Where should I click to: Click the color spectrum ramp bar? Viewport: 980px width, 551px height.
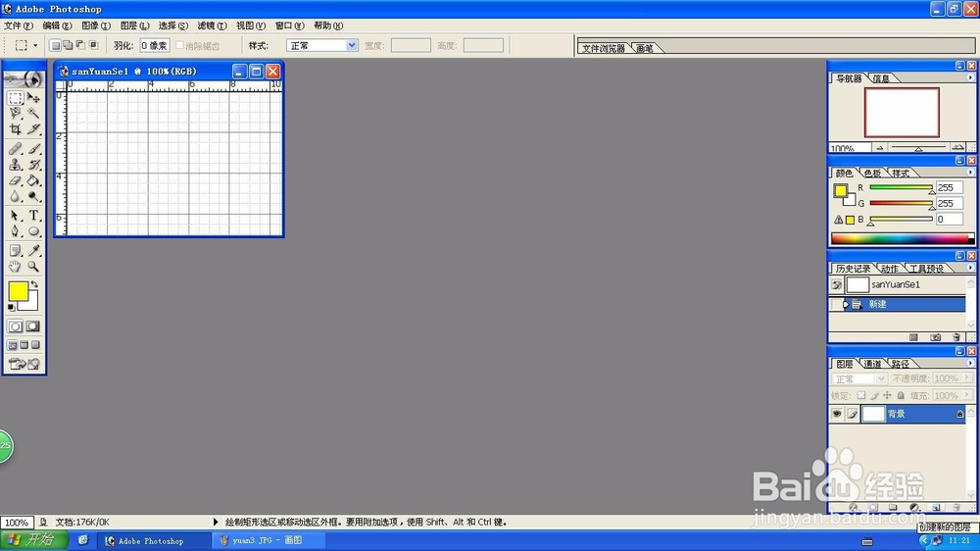902,238
